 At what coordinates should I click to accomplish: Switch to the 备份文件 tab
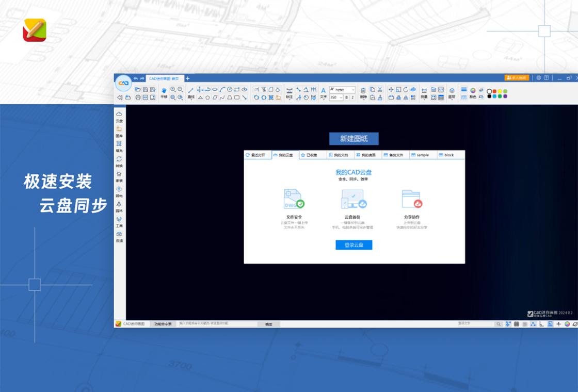(x=395, y=155)
